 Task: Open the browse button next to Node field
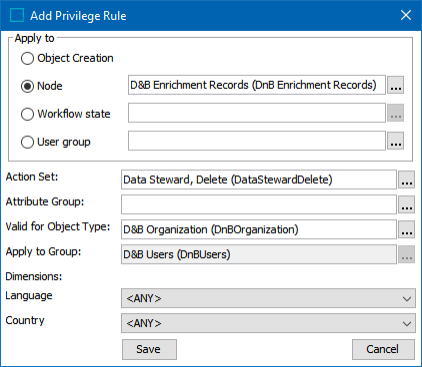[x=395, y=85]
